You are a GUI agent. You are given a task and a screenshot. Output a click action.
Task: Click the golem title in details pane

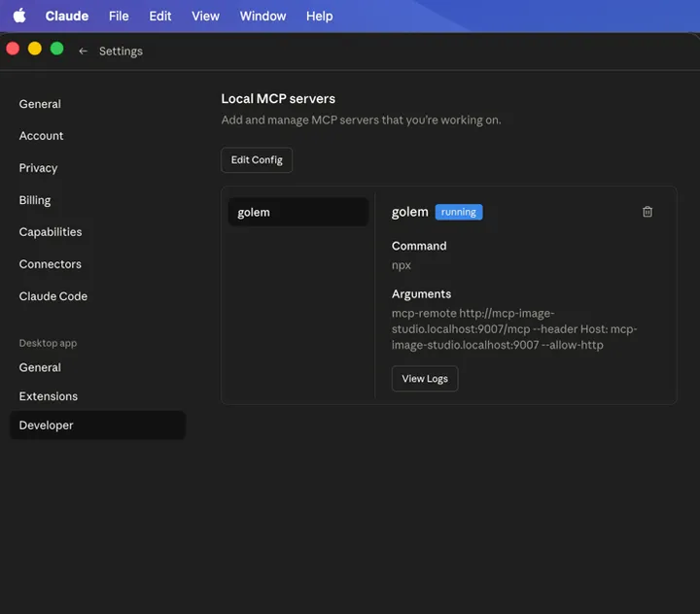tap(409, 212)
